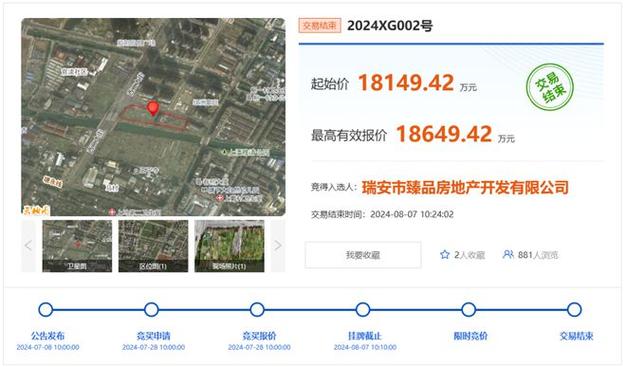Viewport: 626px width, 367px height.
Task: Click the 竞得入选人 label
Action: (334, 187)
